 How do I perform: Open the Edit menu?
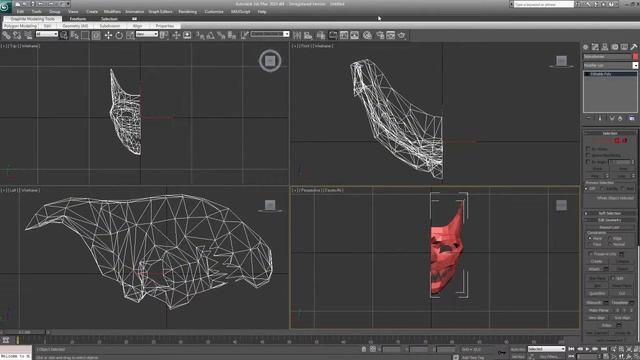tap(20, 12)
